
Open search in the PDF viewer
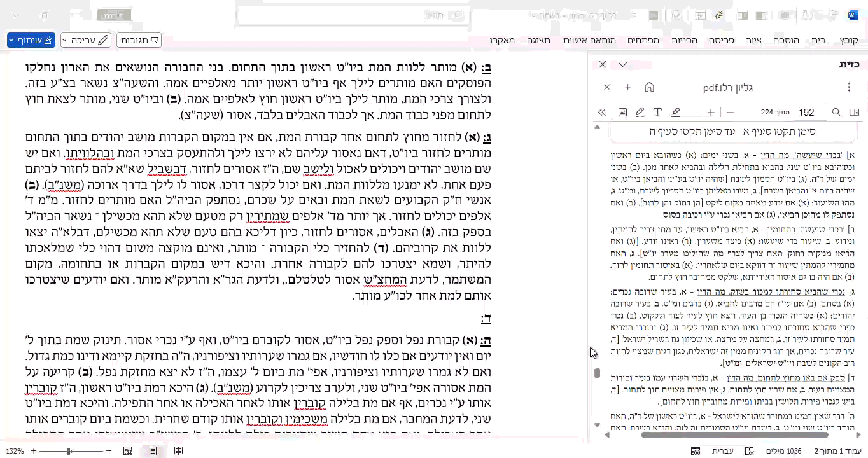pyautogui.click(x=836, y=111)
